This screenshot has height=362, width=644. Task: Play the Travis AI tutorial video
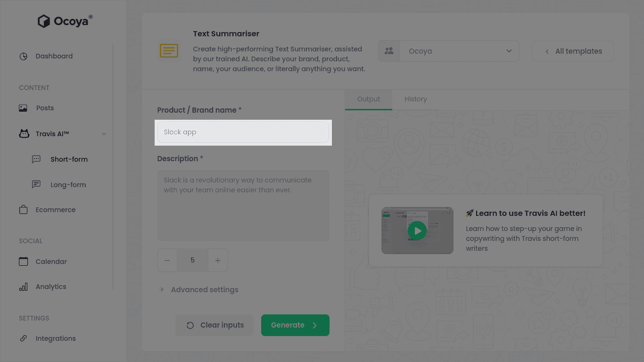tap(417, 230)
